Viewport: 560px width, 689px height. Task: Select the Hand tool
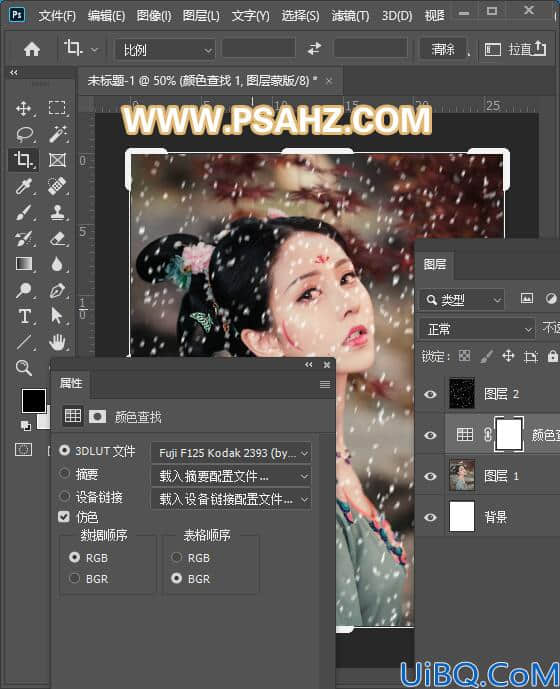58,342
